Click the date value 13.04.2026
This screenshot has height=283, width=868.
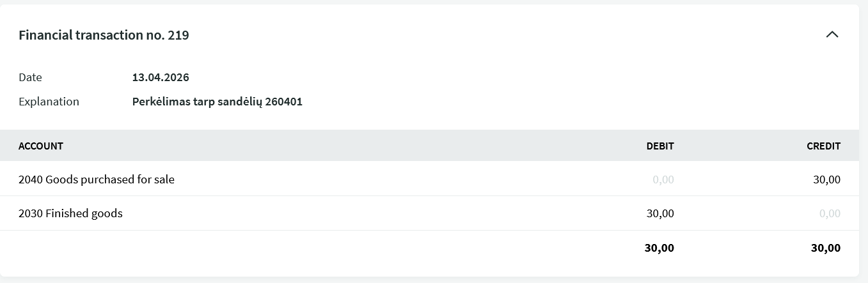[161, 77]
